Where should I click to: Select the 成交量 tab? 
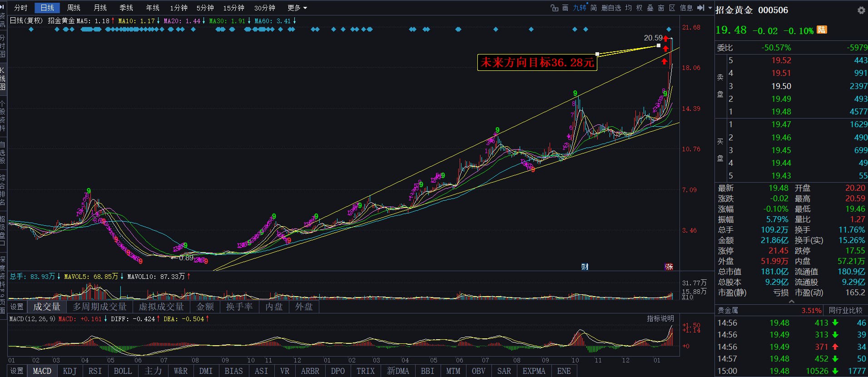(x=47, y=307)
